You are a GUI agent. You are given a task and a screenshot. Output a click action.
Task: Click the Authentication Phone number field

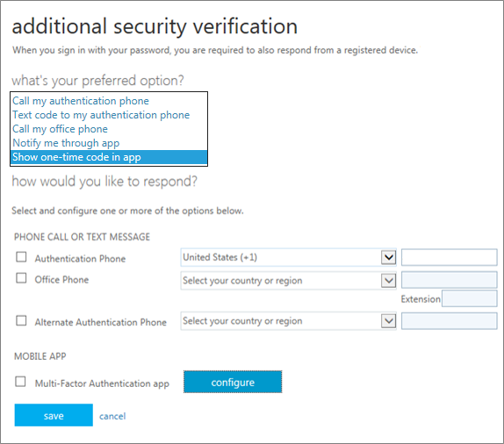(x=450, y=257)
